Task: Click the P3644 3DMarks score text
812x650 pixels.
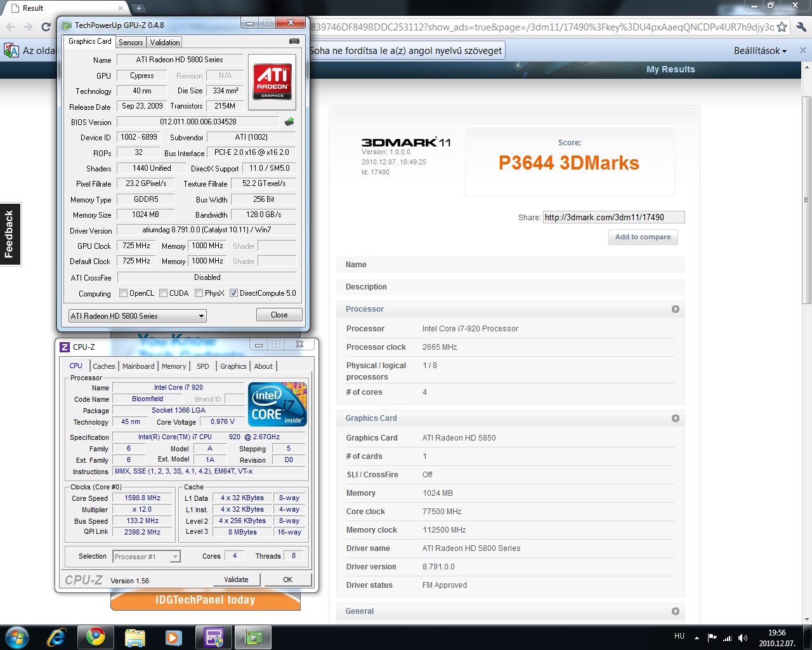Action: [x=569, y=163]
